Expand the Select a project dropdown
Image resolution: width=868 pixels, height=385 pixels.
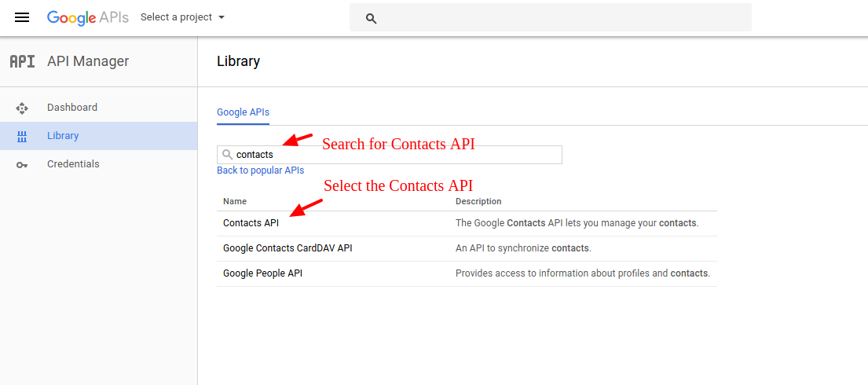click(x=182, y=17)
